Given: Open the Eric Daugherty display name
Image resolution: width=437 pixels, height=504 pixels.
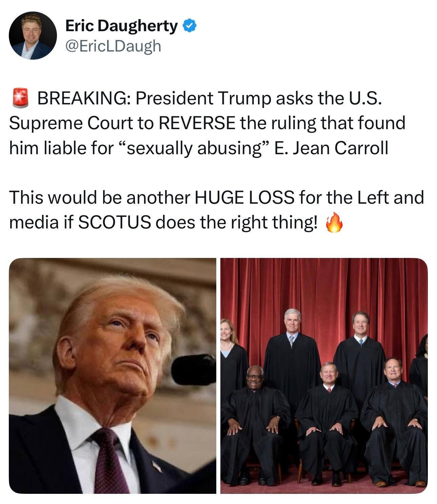Looking at the screenshot, I should pyautogui.click(x=121, y=26).
